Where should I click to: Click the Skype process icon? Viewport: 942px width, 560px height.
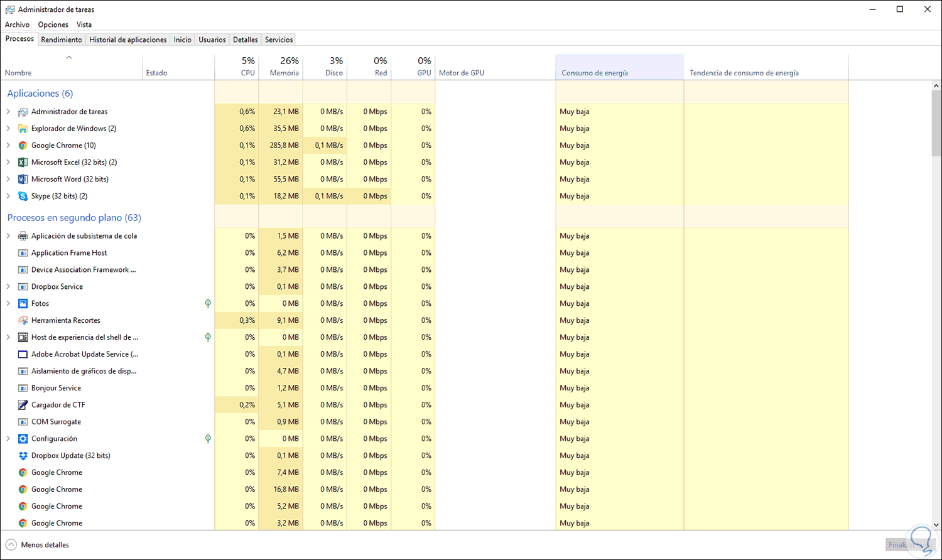click(x=23, y=197)
